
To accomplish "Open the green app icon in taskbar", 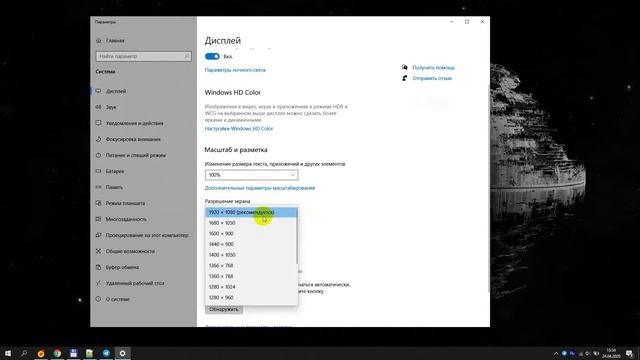I will click(89, 353).
